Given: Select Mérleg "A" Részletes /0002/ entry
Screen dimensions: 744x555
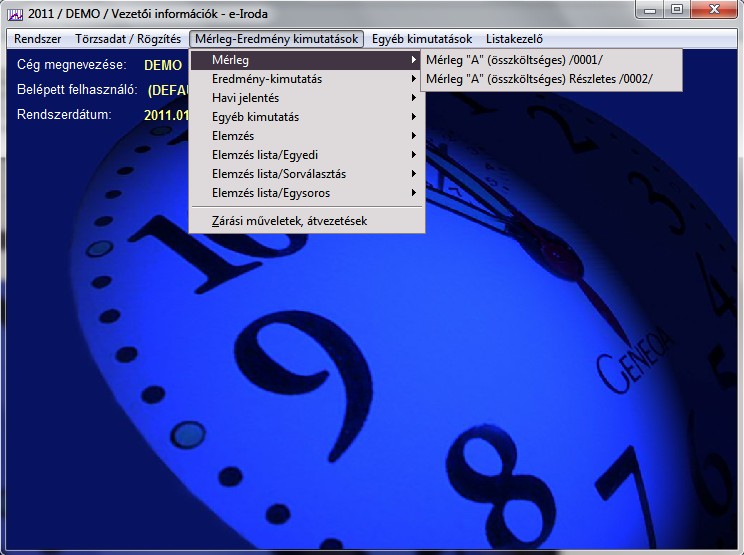Looking at the screenshot, I should click(x=539, y=79).
